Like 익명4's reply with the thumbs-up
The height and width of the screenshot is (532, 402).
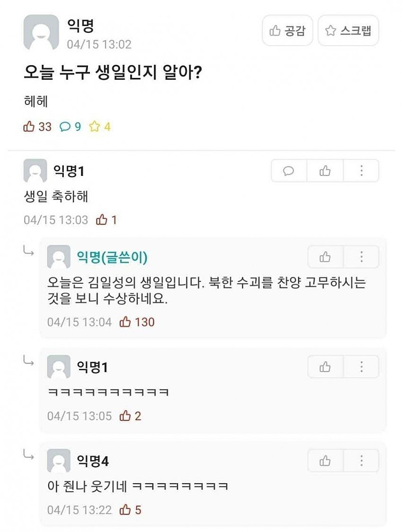325,461
